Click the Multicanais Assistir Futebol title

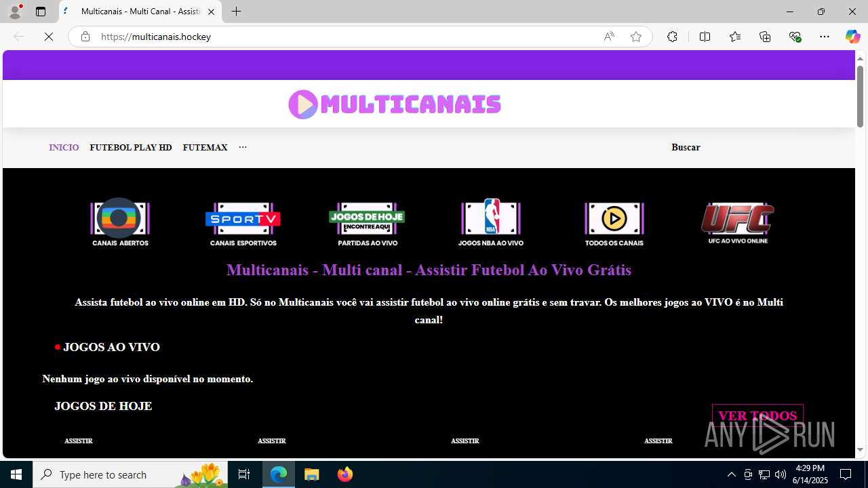click(x=429, y=270)
